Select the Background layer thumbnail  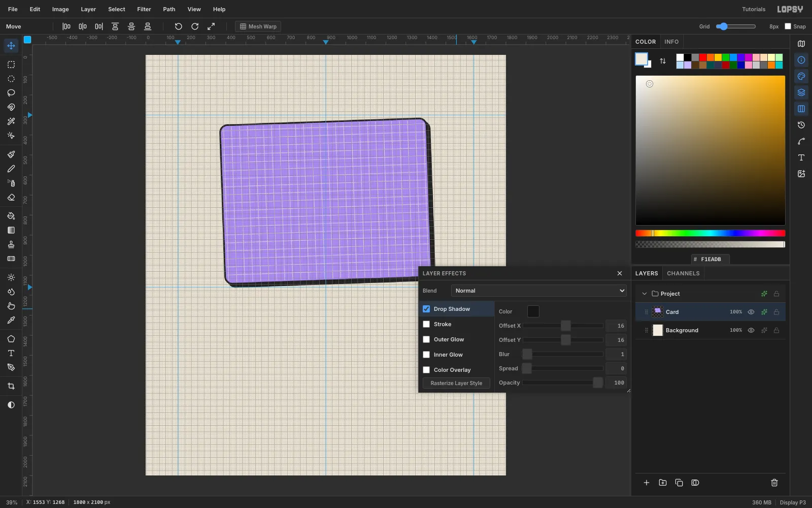[658, 330]
